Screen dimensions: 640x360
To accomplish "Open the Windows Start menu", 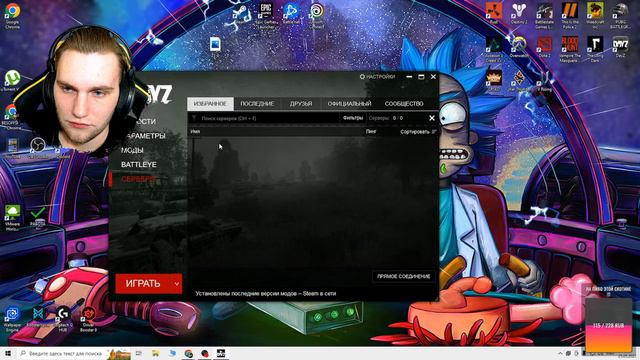I will pyautogui.click(x=8, y=353).
